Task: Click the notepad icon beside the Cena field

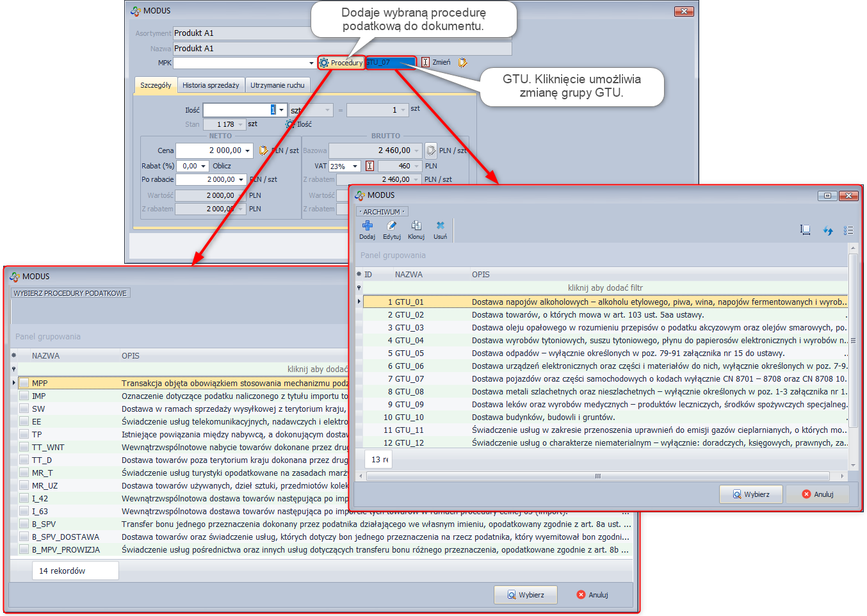Action: coord(263,150)
